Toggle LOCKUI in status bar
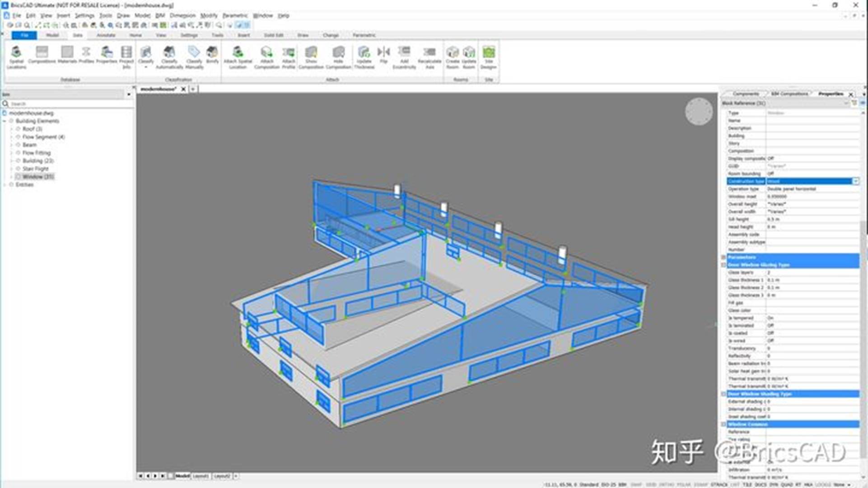Viewport: 868px width, 488px height. (x=823, y=485)
